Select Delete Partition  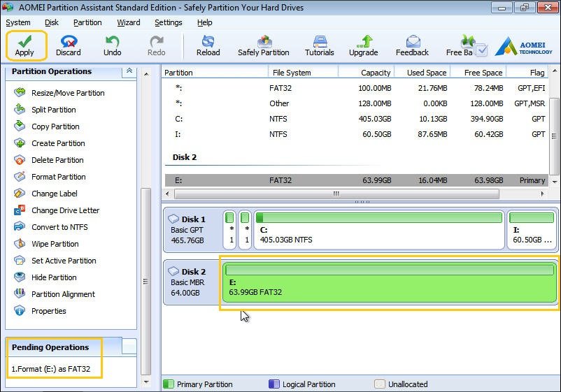49,160
